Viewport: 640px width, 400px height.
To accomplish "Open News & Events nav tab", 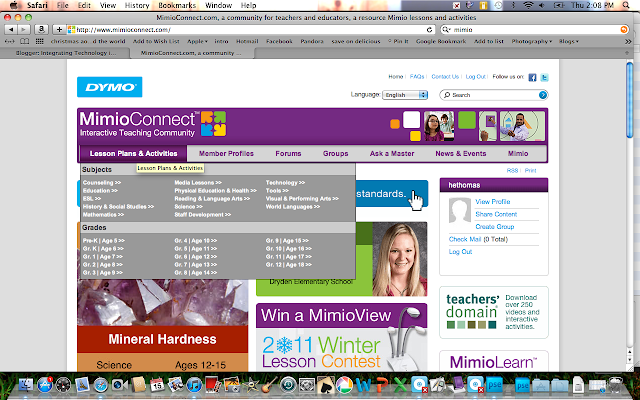I will [460, 153].
